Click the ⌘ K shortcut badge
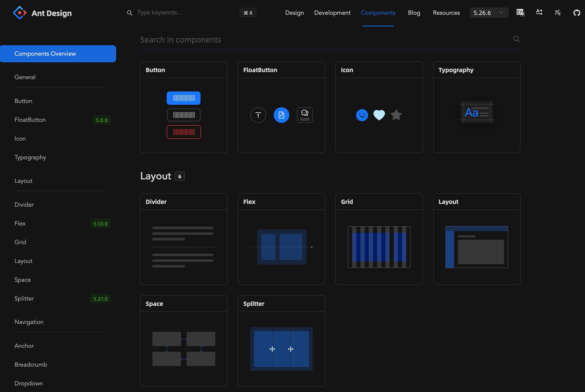The width and height of the screenshot is (585, 392). pos(248,13)
